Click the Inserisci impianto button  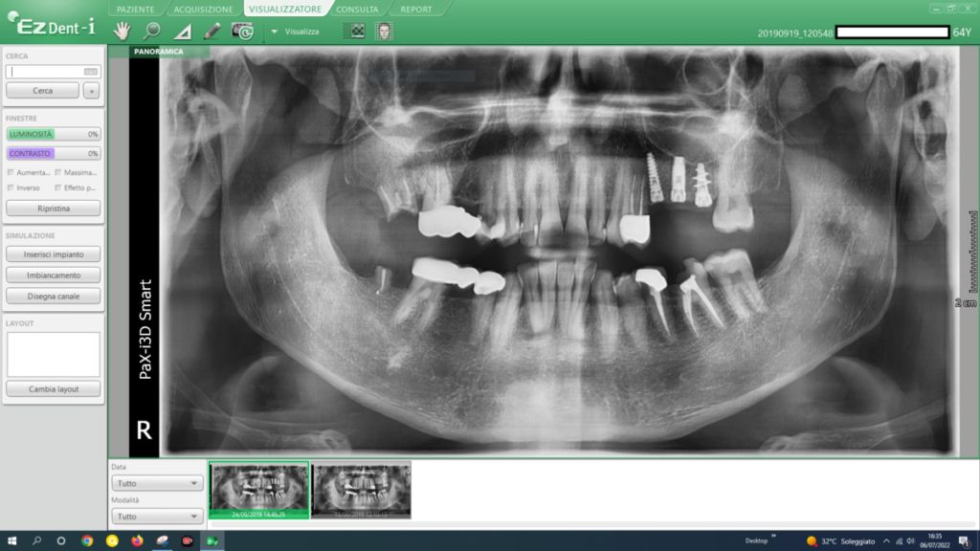[x=54, y=254]
